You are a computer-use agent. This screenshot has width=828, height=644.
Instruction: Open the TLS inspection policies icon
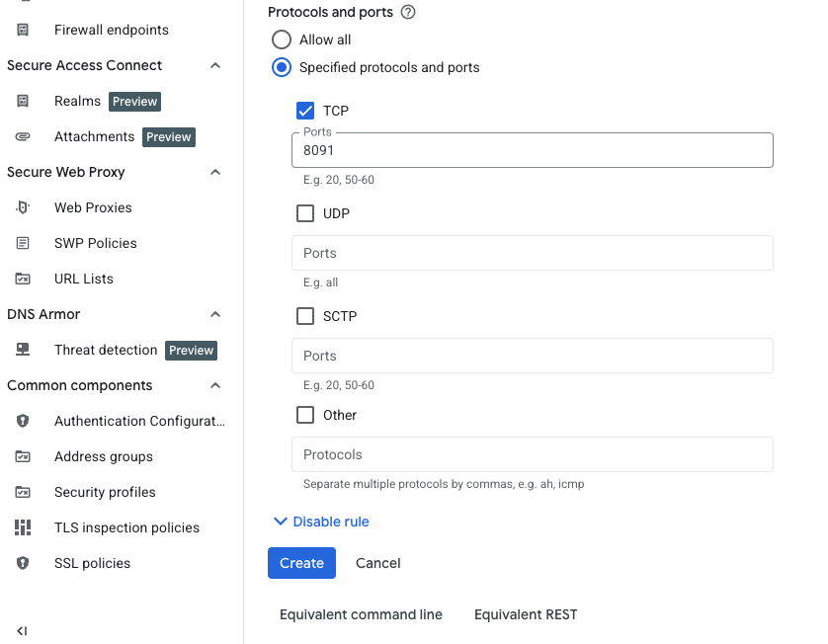[22, 527]
